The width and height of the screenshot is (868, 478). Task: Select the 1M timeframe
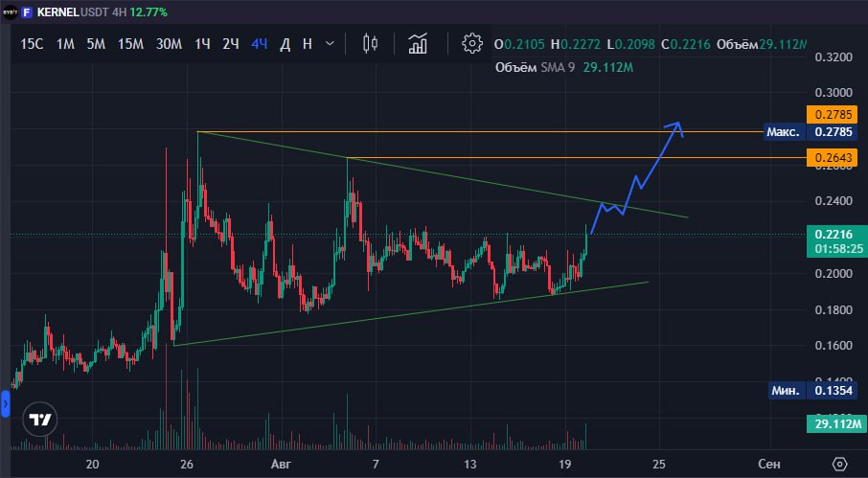pos(65,44)
